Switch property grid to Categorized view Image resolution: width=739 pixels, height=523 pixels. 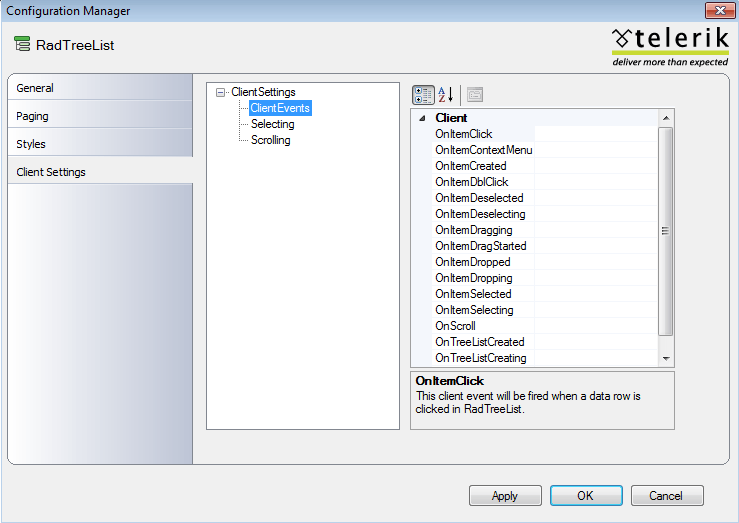click(x=423, y=95)
